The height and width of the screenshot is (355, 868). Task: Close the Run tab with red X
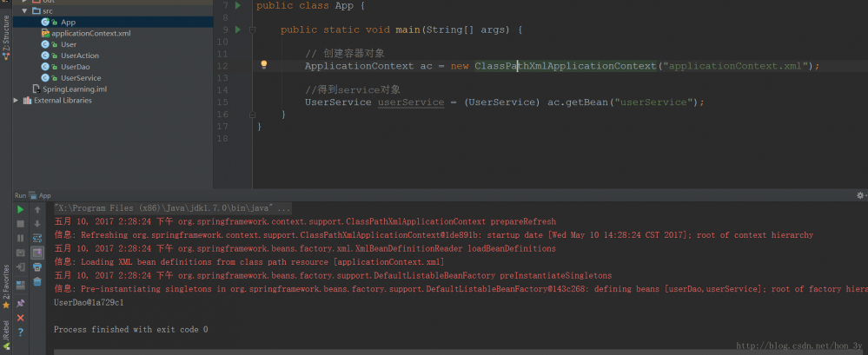click(21, 318)
